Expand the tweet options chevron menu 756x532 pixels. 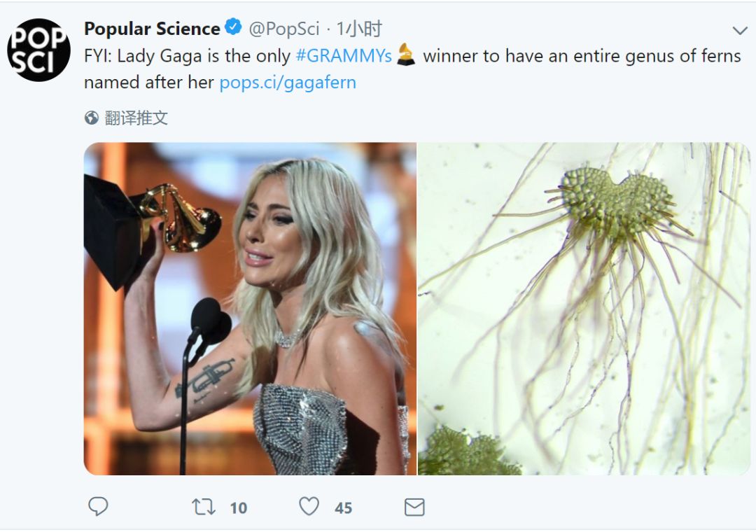click(739, 30)
